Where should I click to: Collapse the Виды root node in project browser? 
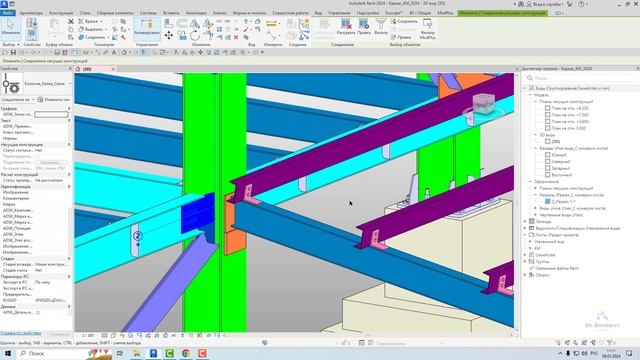click(x=525, y=88)
